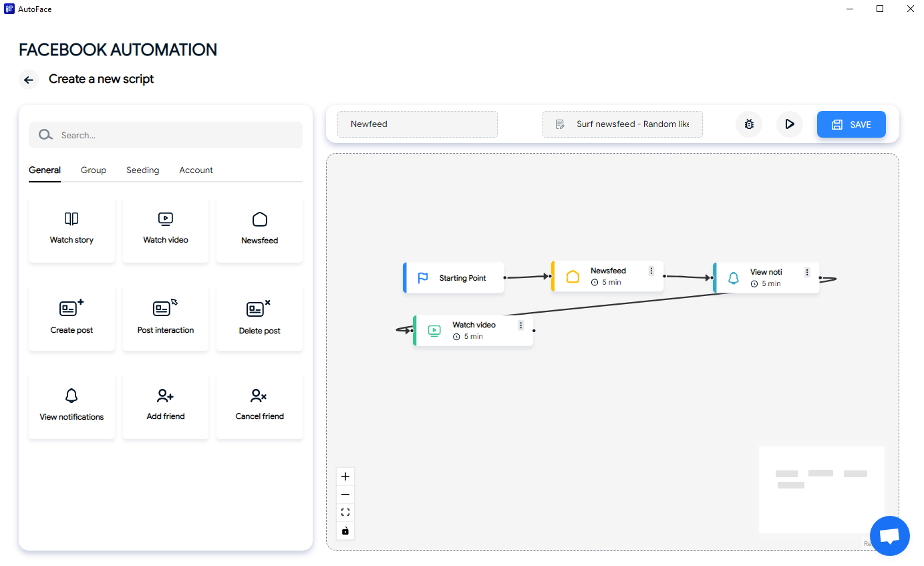Select the Watch story action card

click(71, 229)
